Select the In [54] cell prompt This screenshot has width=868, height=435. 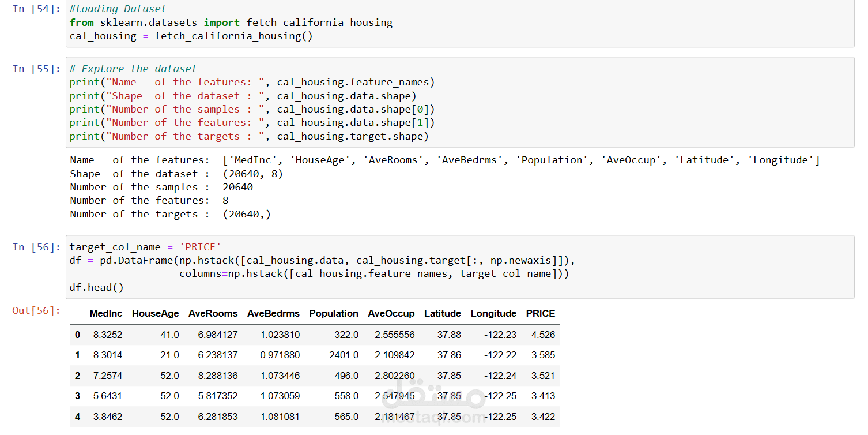pyautogui.click(x=36, y=9)
